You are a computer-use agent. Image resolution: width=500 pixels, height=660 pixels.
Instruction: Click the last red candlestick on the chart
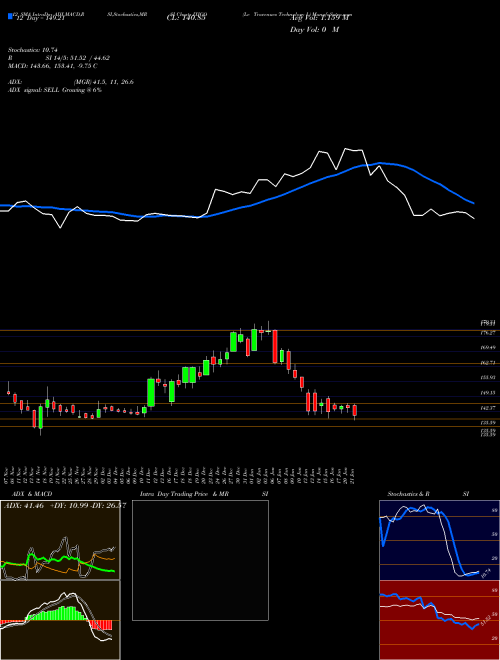tap(354, 410)
